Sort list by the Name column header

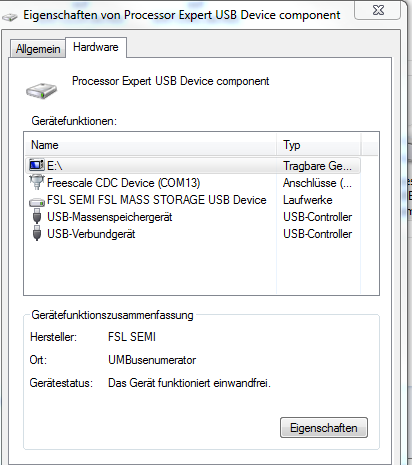point(151,145)
